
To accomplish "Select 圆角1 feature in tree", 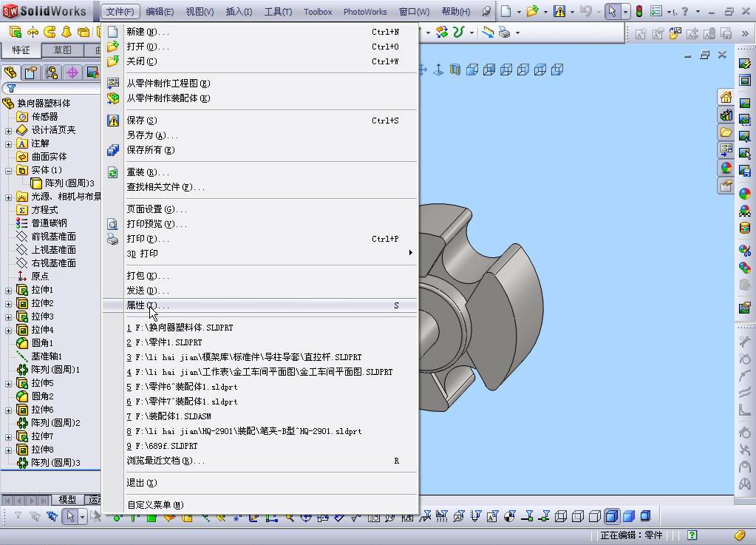I will (35, 343).
